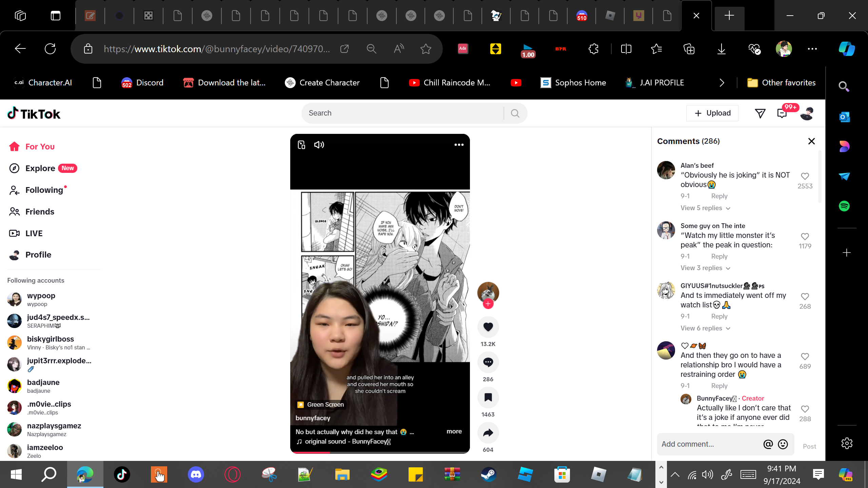
Task: Open the comments bubble icon on video
Action: [488, 362]
